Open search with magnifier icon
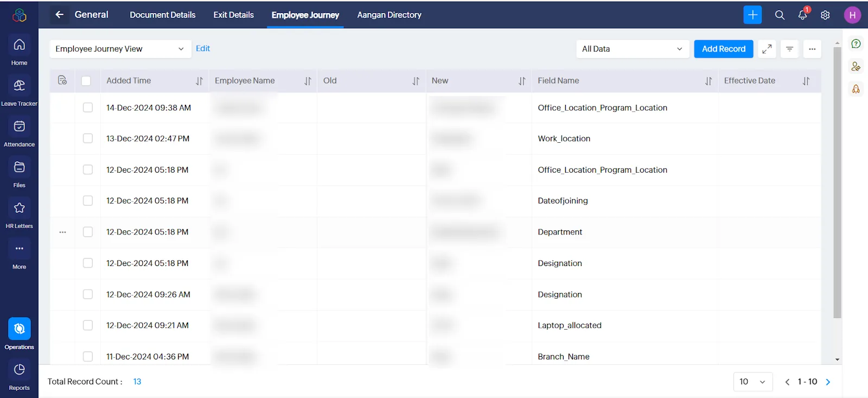Screen dimensions: 868x398 coord(780,15)
